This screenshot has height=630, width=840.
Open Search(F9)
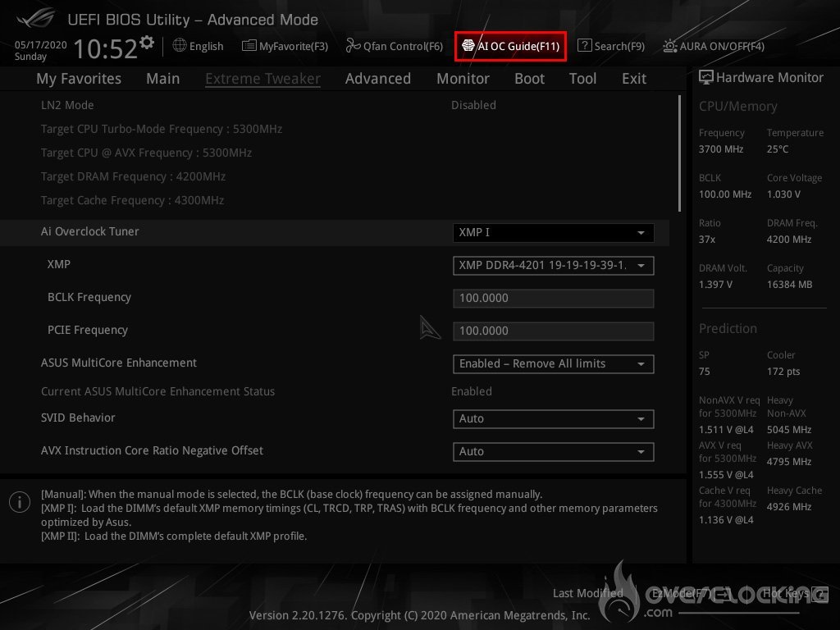[x=611, y=46]
